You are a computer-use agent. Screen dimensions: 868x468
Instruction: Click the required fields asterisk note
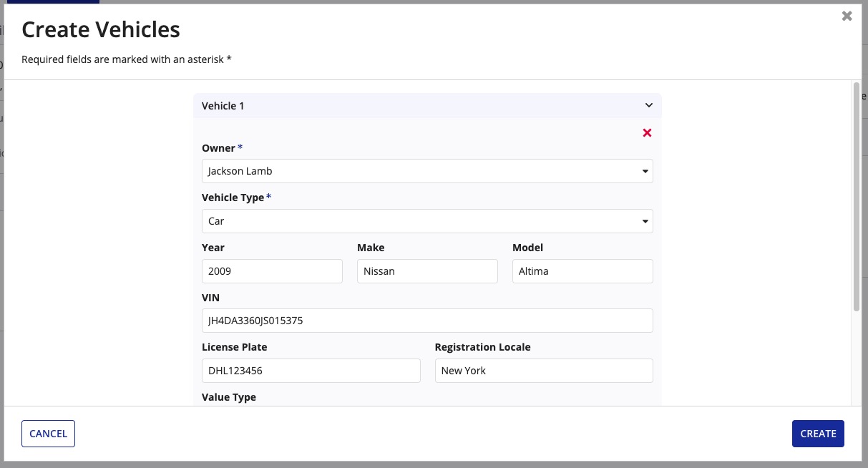coord(127,59)
